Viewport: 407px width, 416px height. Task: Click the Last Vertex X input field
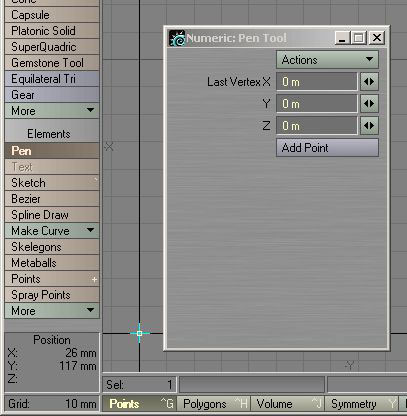(317, 82)
